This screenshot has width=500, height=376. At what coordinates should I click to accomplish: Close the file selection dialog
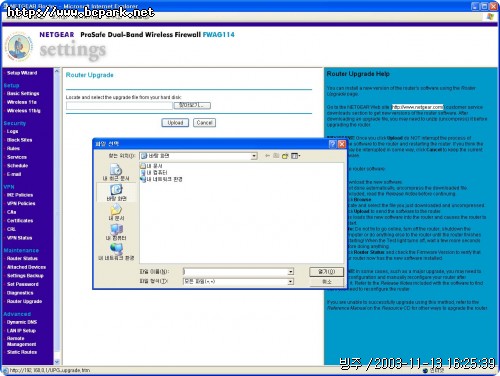pos(342,144)
